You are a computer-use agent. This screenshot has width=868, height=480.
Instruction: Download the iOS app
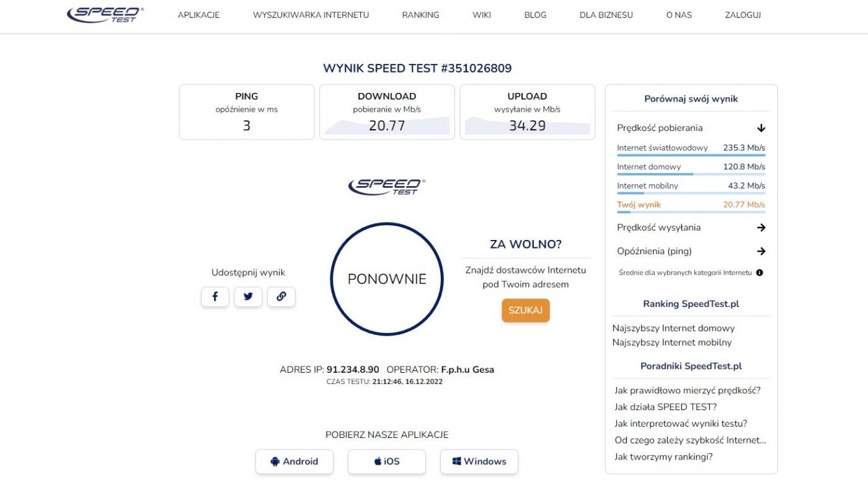click(x=387, y=461)
